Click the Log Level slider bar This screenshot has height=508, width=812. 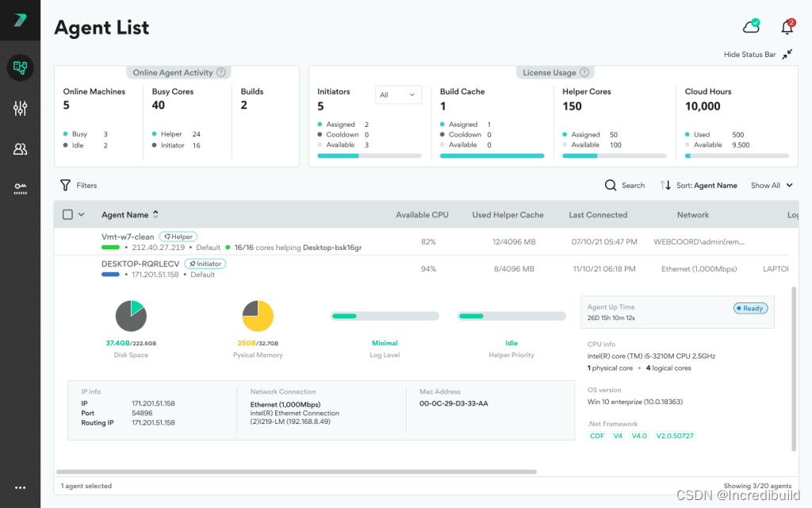385,316
